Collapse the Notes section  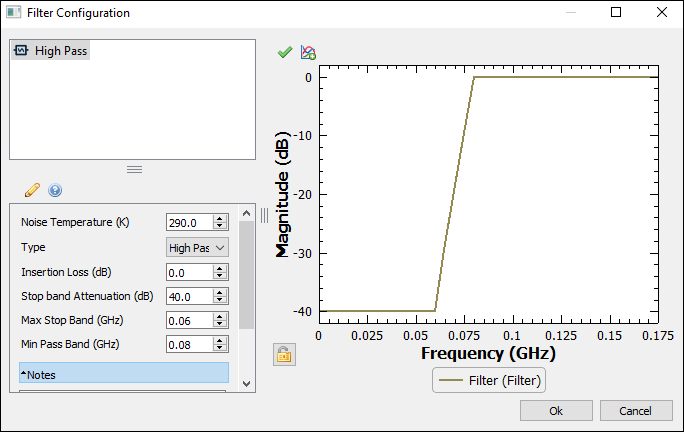124,374
